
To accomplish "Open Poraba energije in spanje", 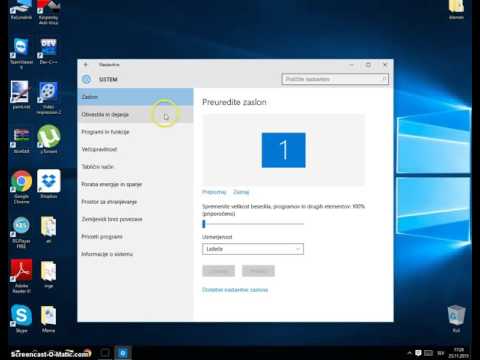I will (x=135, y=184).
